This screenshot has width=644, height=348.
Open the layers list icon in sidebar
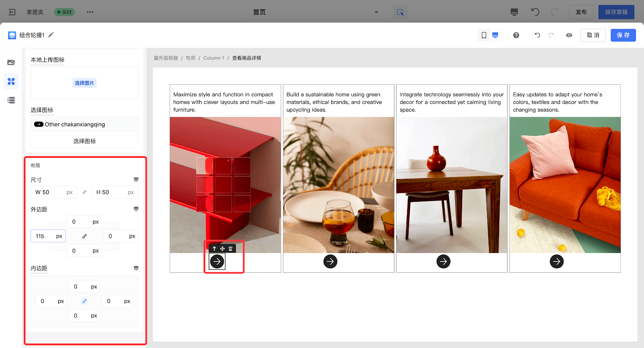pyautogui.click(x=11, y=100)
